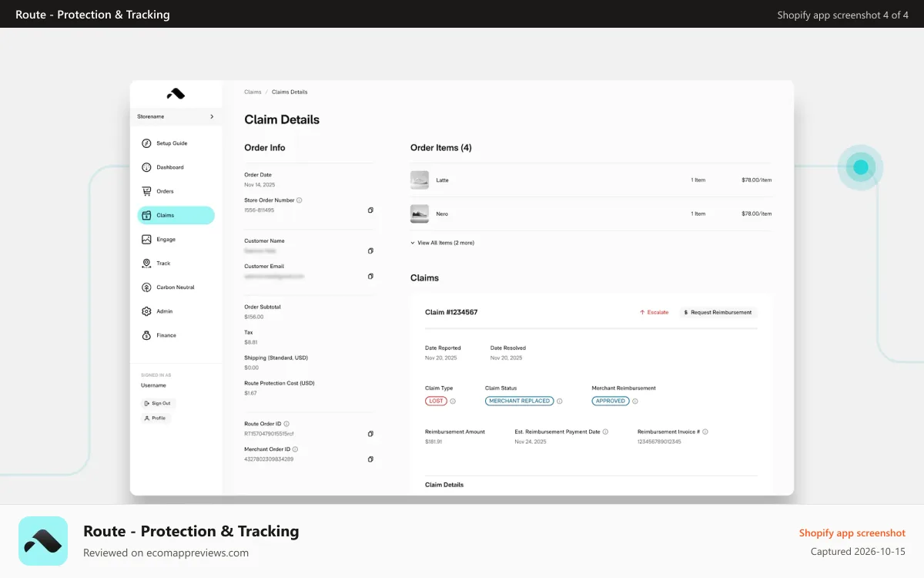The height and width of the screenshot is (578, 924).
Task: Click the Nero product thumbnail
Action: 420,213
